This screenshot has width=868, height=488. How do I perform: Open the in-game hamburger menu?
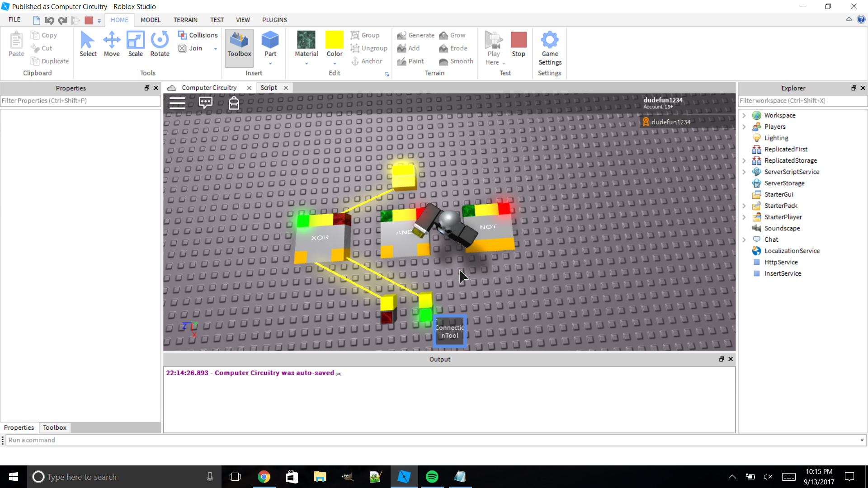point(177,103)
